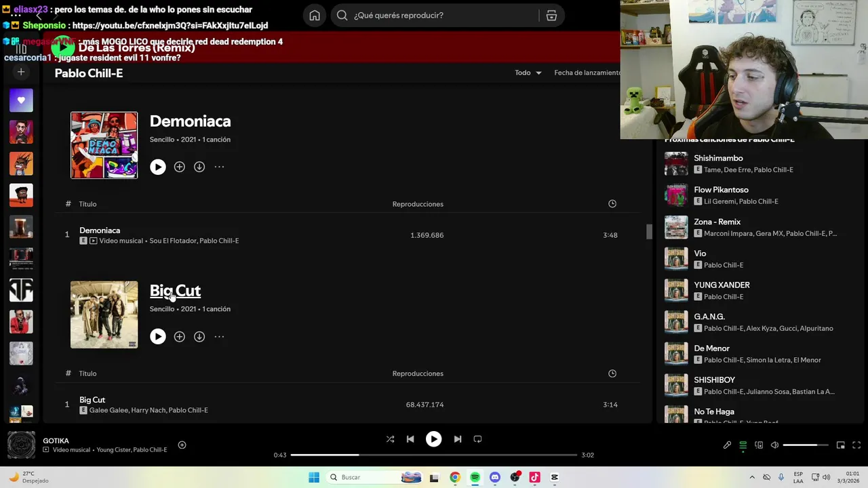The width and height of the screenshot is (868, 488).
Task: Add Big Cut to your library
Action: 179,336
